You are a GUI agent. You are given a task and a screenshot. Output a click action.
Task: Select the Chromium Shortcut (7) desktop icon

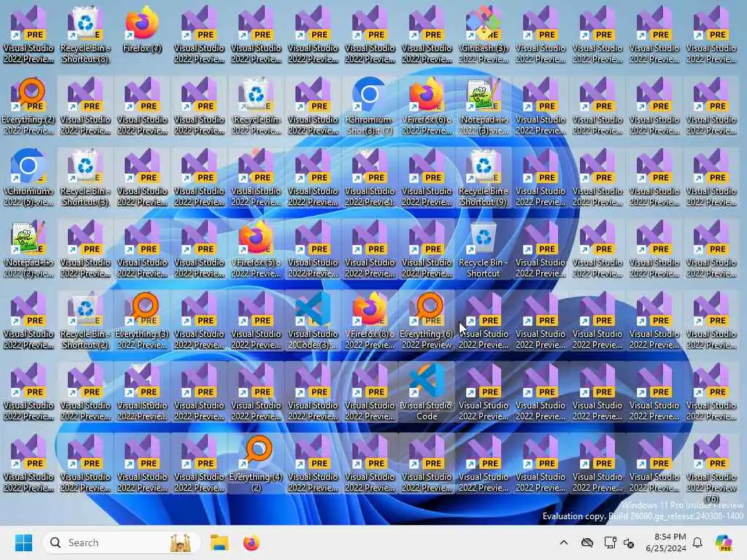(370, 106)
